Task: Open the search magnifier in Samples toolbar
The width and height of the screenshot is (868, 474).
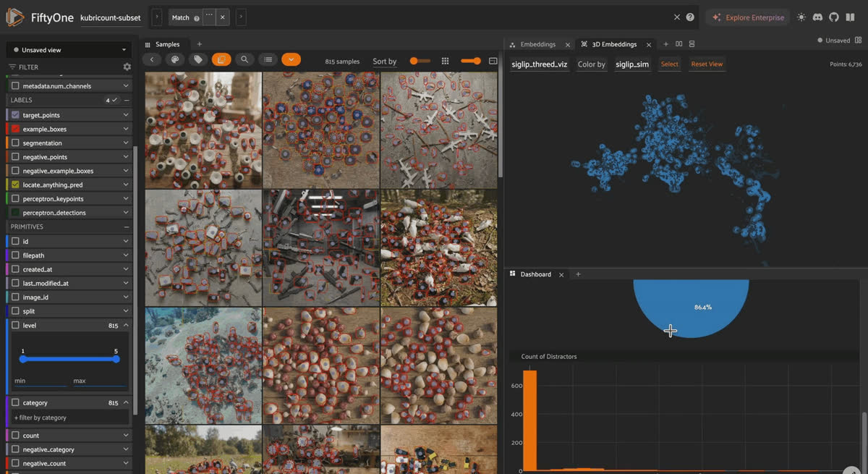Action: tap(244, 60)
